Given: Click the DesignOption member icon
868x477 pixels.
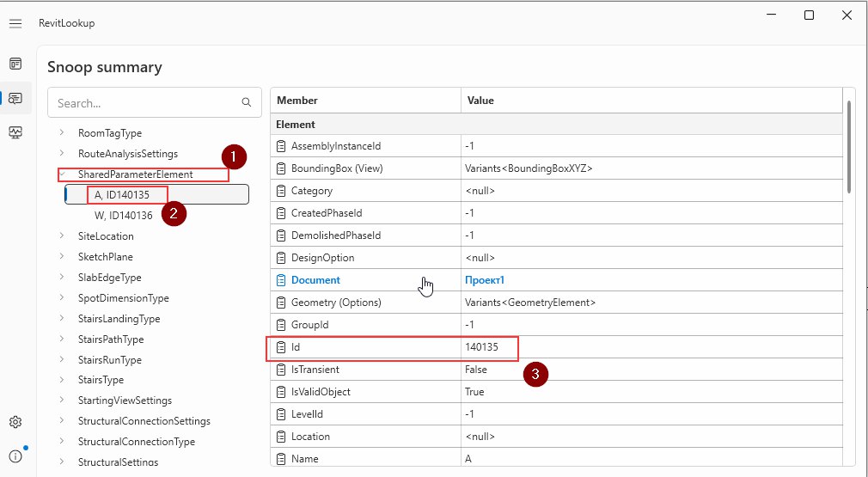Looking at the screenshot, I should pyautogui.click(x=281, y=258).
